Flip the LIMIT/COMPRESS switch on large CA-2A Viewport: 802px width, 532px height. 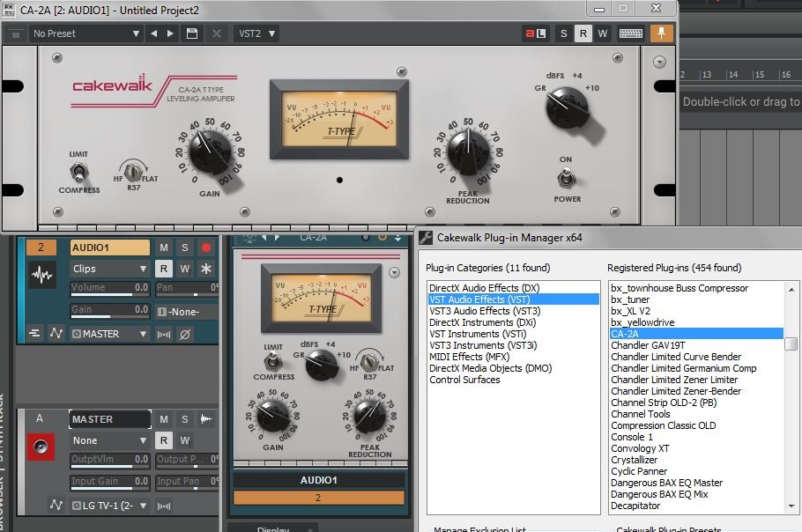(78, 171)
